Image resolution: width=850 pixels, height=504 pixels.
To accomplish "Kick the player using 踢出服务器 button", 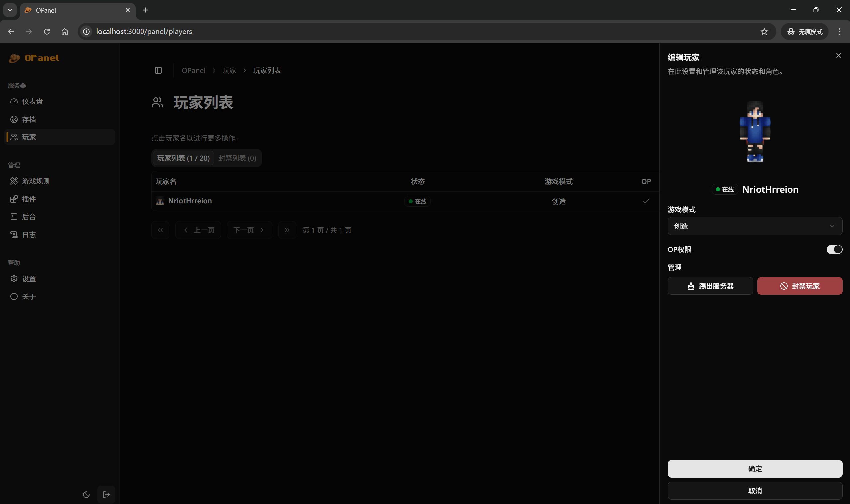I will coord(710,286).
